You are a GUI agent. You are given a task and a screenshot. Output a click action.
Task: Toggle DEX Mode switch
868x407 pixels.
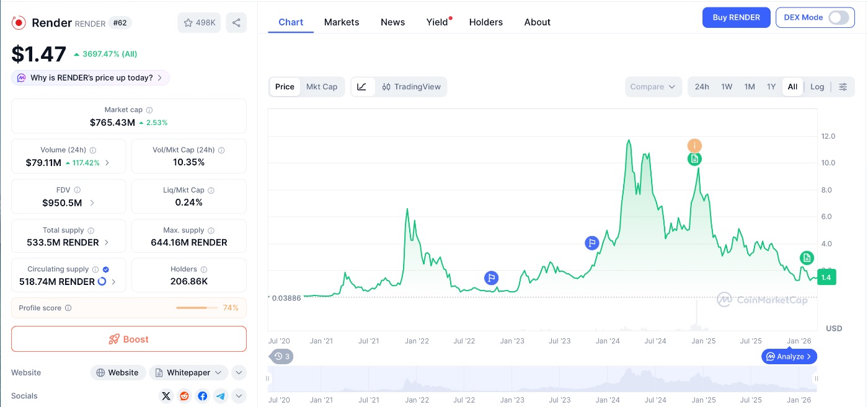point(838,17)
